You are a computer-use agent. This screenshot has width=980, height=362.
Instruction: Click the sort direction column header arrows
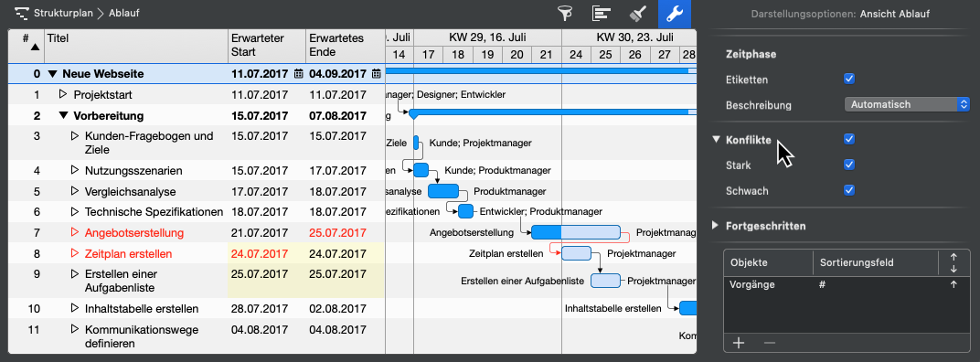[953, 262]
